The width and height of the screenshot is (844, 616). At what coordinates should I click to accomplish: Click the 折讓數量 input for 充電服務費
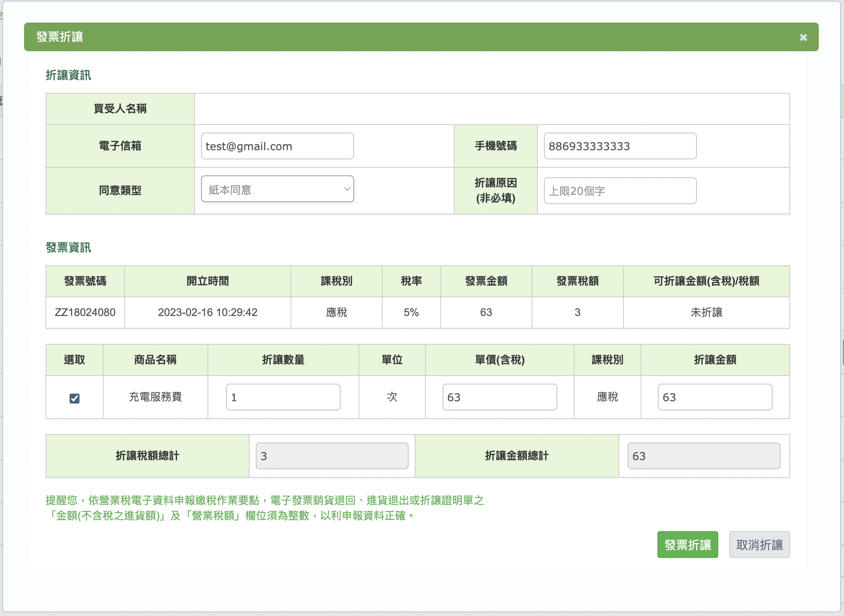click(x=283, y=397)
